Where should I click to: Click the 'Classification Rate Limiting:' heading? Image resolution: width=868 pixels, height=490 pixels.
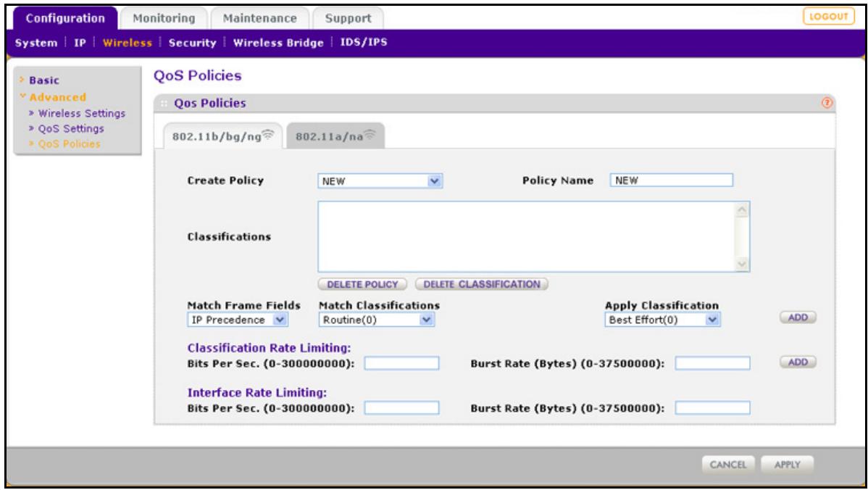click(269, 348)
